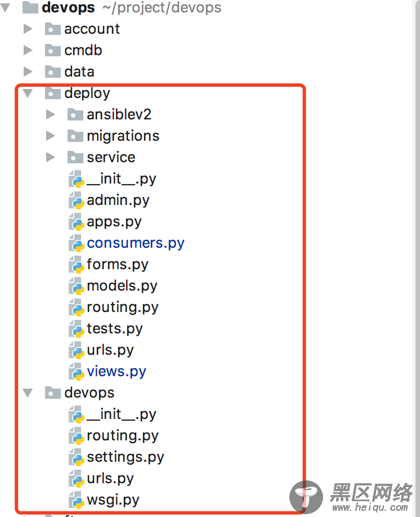Screen dimensions: 420x517
Task: Click the Python file icon beside views.py
Action: (76, 372)
